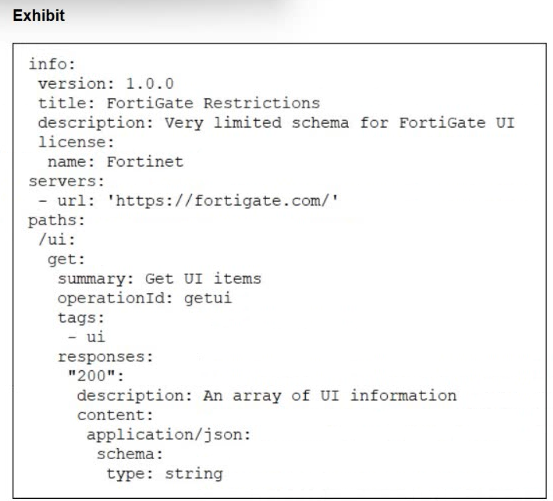The height and width of the screenshot is (501, 553).
Task: Click the name Fortinet line
Action: tap(115, 162)
